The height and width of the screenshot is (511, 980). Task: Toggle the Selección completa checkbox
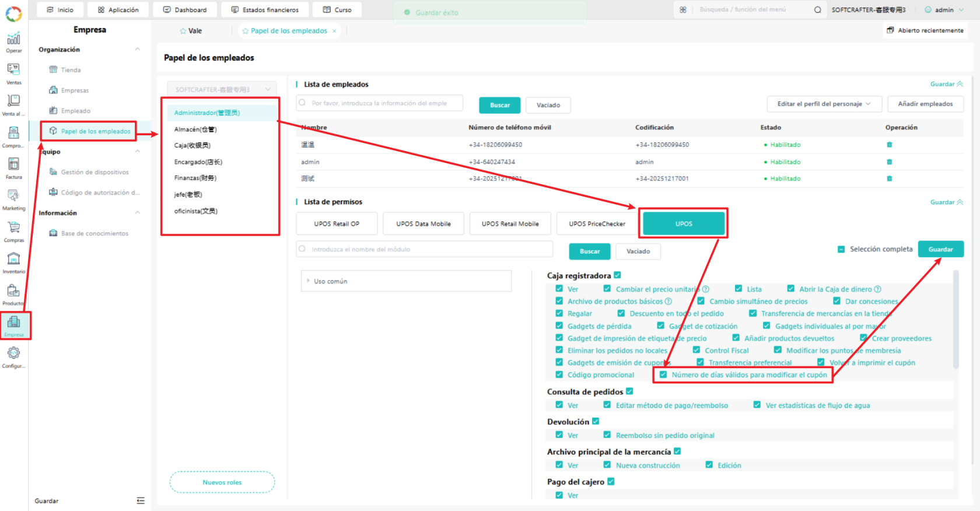pos(841,249)
